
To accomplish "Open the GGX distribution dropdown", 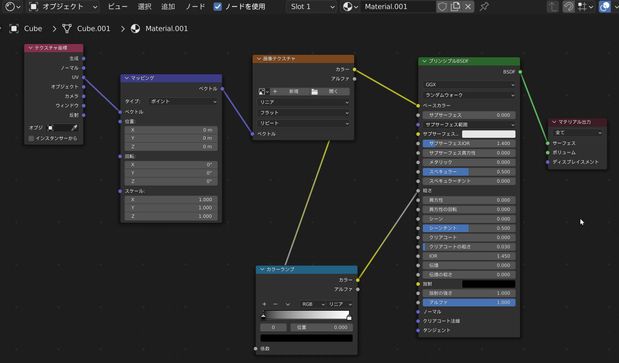I will pyautogui.click(x=469, y=85).
